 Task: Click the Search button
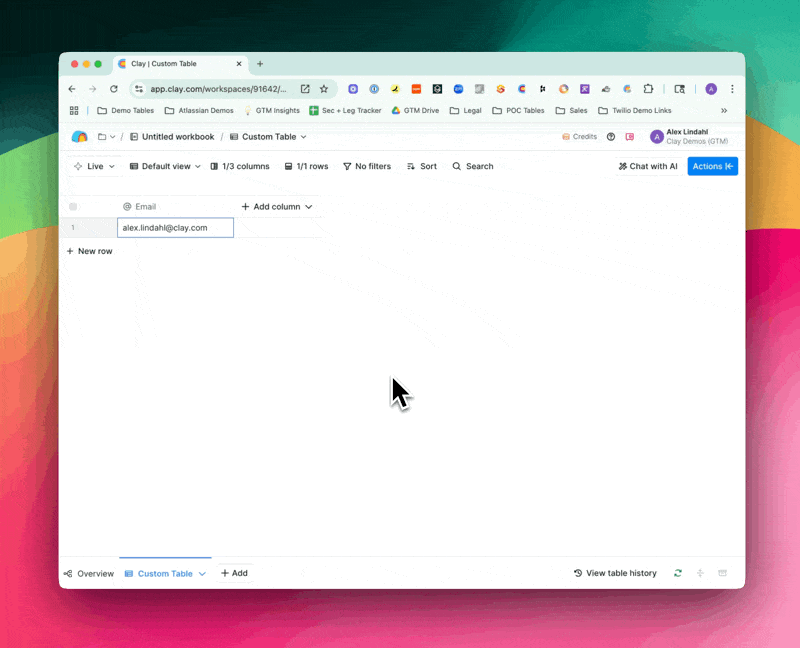coord(473,166)
